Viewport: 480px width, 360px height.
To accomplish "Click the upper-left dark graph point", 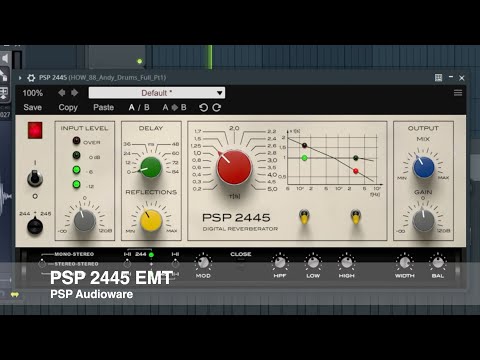I will tap(304, 145).
